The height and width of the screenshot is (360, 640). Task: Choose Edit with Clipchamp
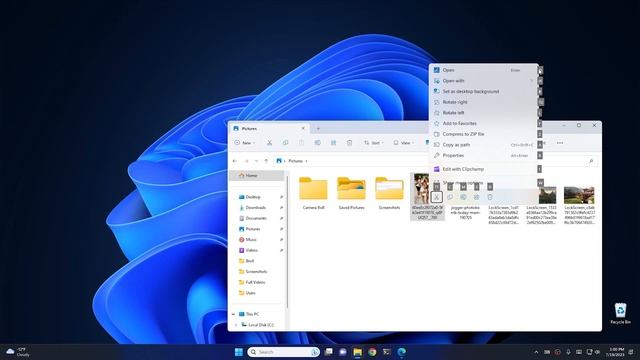click(x=484, y=169)
